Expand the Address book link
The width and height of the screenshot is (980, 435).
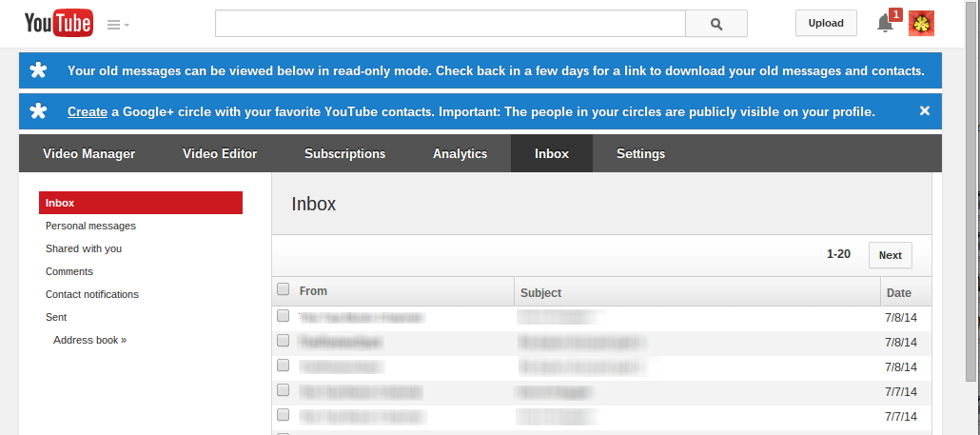pyautogui.click(x=89, y=340)
